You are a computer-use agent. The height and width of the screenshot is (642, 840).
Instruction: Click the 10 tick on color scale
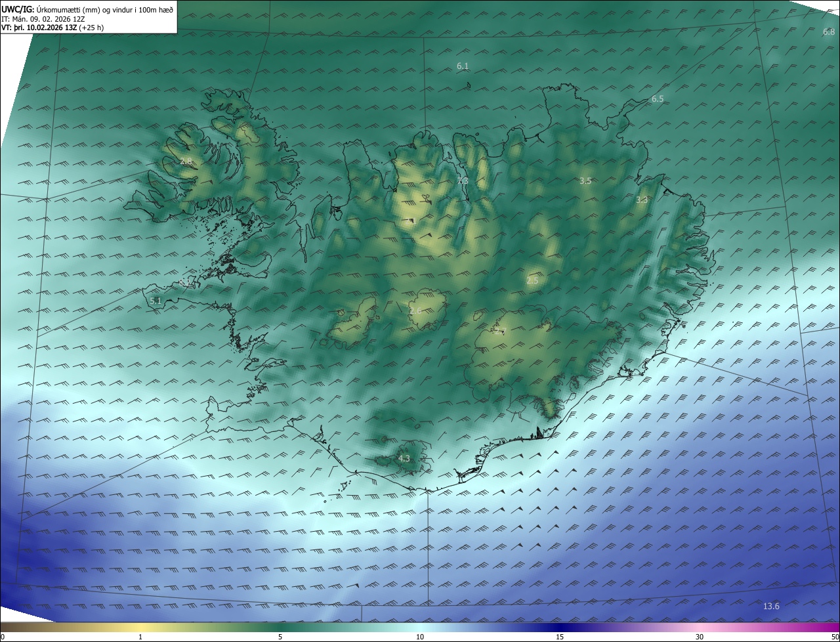(420, 637)
